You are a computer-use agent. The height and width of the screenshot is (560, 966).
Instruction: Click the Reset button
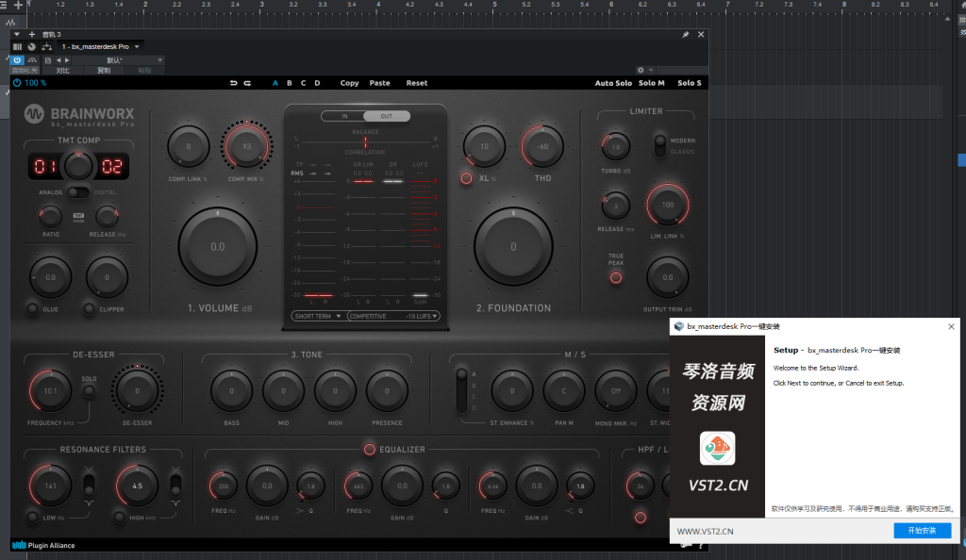(416, 83)
